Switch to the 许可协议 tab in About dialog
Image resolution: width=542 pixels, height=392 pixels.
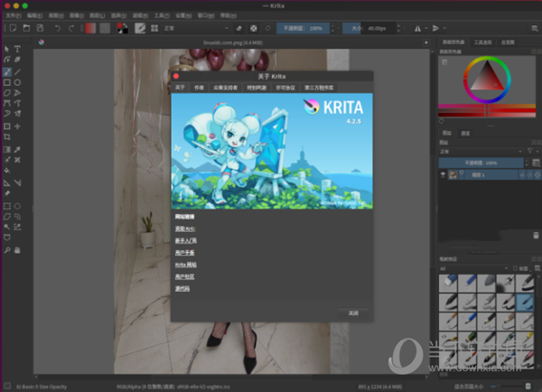(285, 88)
